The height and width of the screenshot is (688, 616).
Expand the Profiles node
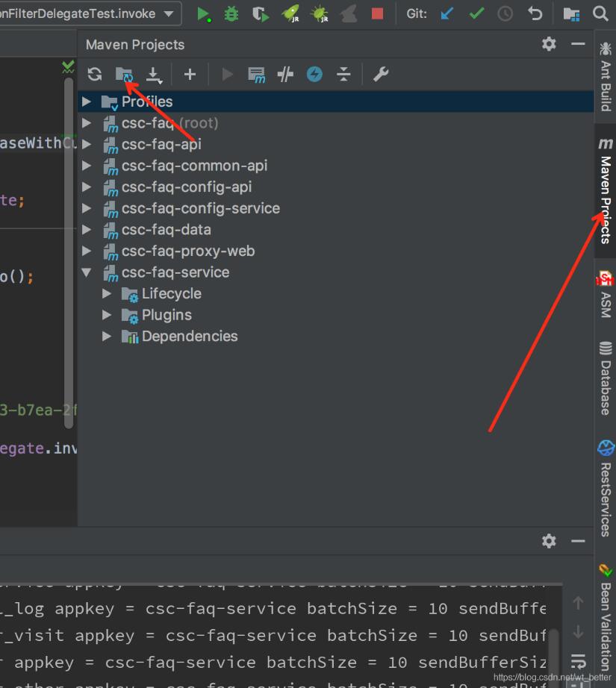click(87, 101)
